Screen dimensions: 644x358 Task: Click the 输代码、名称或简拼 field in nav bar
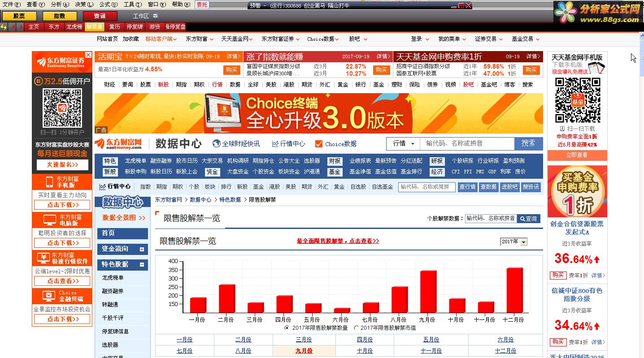pyautogui.click(x=427, y=187)
